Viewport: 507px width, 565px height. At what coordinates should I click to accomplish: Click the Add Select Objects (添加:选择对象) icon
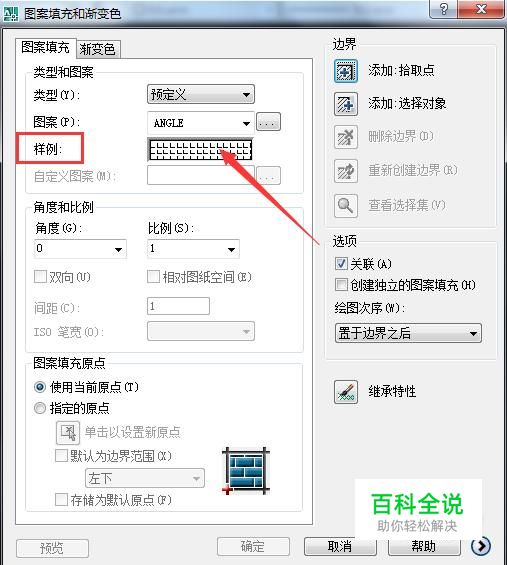(x=346, y=104)
